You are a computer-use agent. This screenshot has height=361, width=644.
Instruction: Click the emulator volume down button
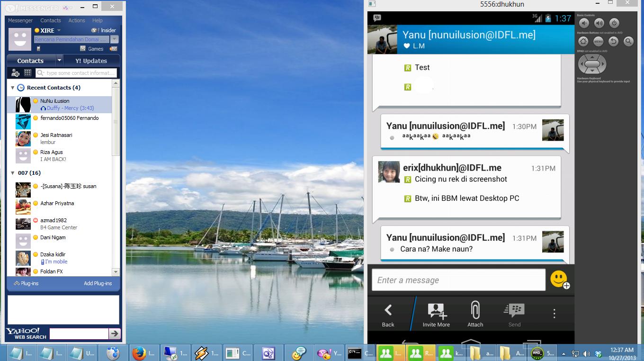point(584,23)
